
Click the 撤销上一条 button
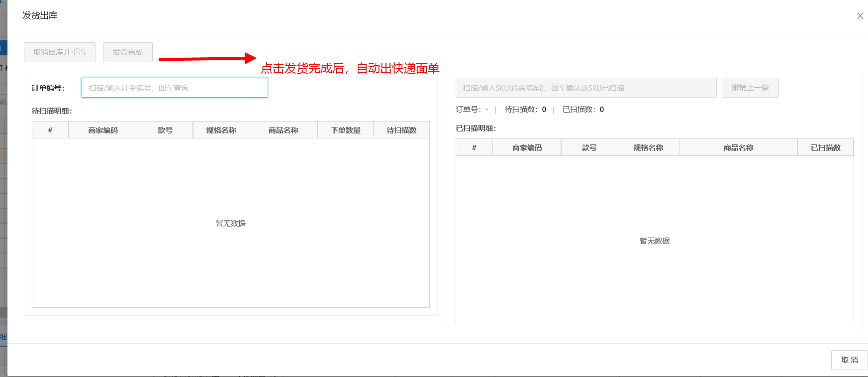750,88
